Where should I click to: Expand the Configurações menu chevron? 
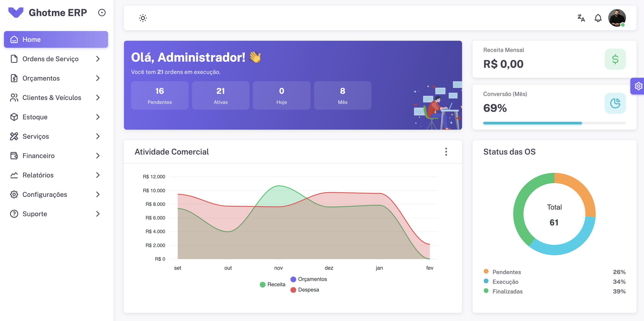pos(98,194)
